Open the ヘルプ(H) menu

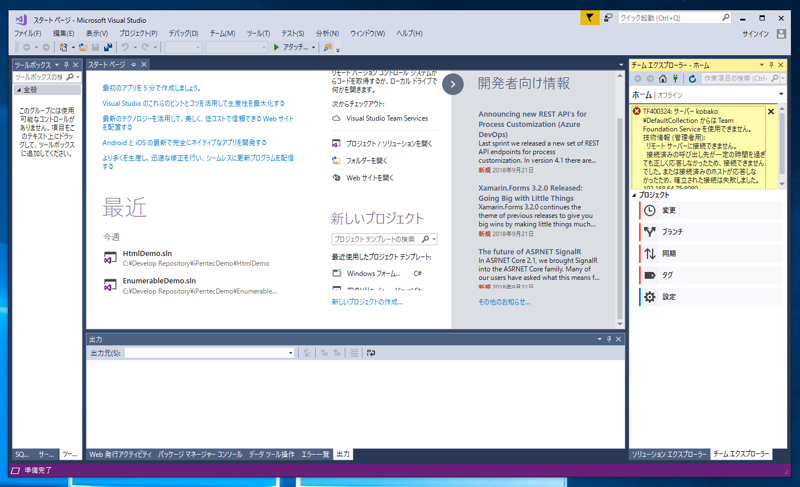(x=409, y=33)
